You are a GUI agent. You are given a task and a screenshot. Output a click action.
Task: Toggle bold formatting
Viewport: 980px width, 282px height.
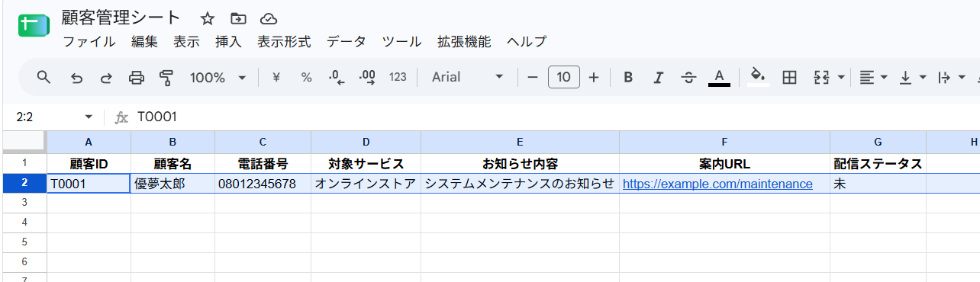(x=628, y=77)
